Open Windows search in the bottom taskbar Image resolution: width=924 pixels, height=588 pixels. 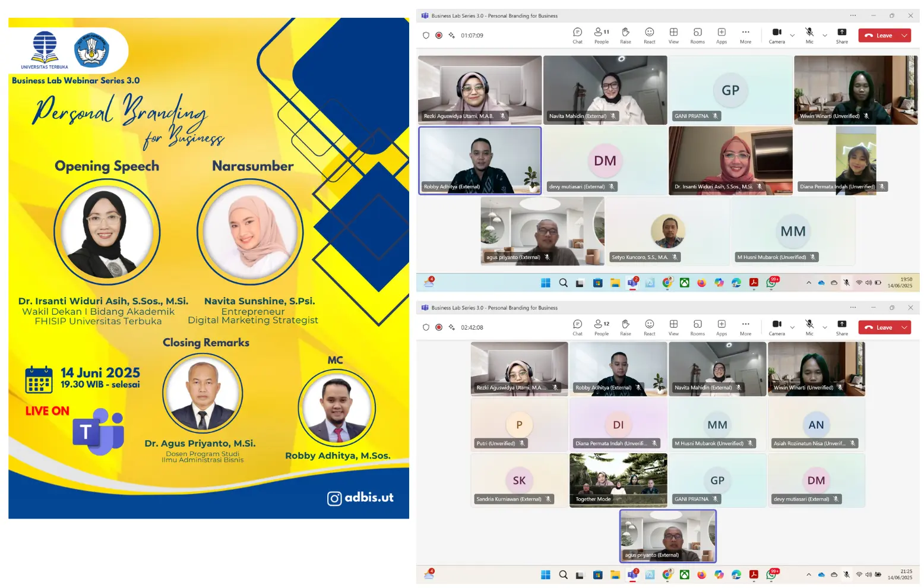(563, 574)
